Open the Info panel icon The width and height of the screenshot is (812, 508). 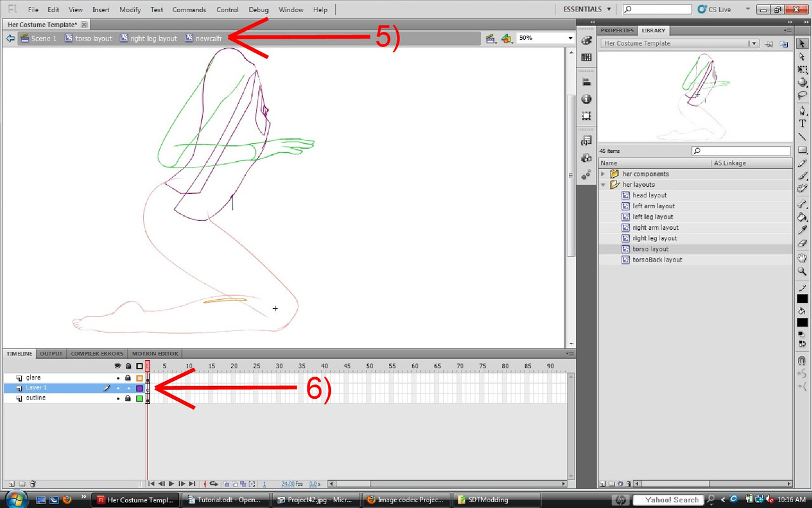point(586,99)
